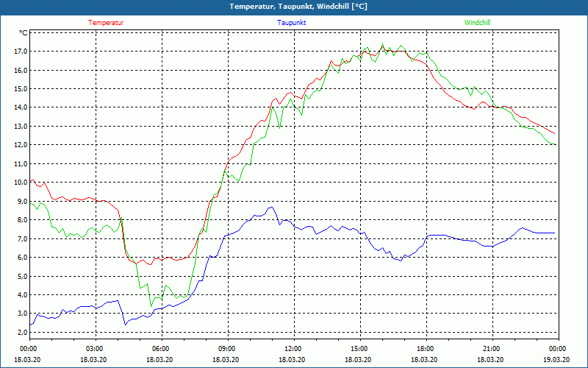Image resolution: width=588 pixels, height=368 pixels.
Task: Click the 19.03.20 date label
Action: (556, 360)
